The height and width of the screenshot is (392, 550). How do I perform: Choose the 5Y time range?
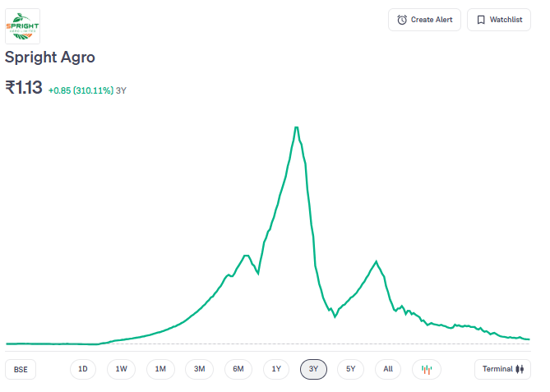[x=351, y=369]
